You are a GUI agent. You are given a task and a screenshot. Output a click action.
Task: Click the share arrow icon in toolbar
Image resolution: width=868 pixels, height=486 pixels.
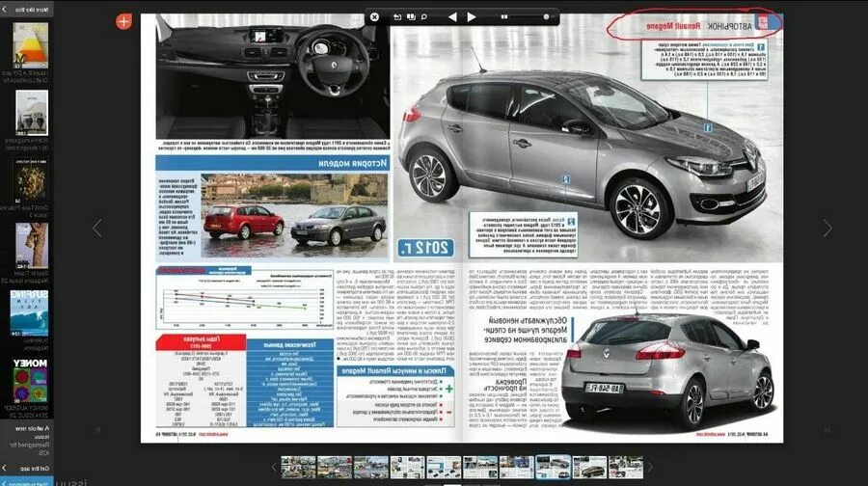click(397, 17)
